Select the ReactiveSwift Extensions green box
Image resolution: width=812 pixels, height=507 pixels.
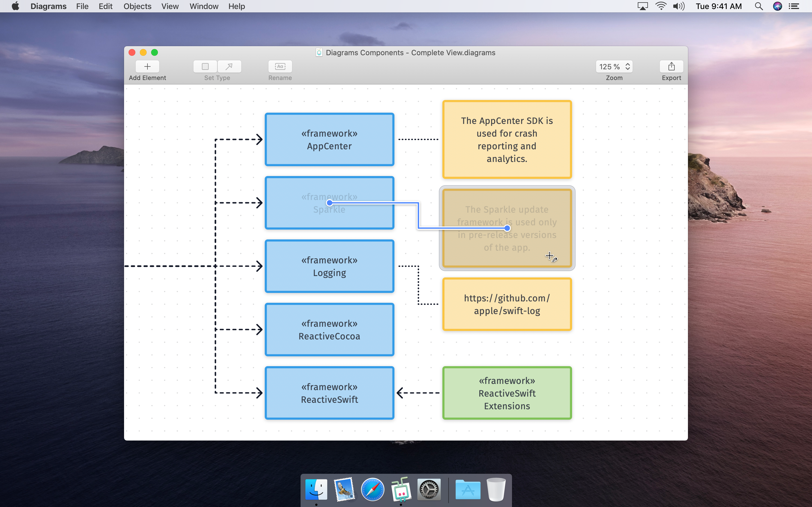(x=507, y=393)
